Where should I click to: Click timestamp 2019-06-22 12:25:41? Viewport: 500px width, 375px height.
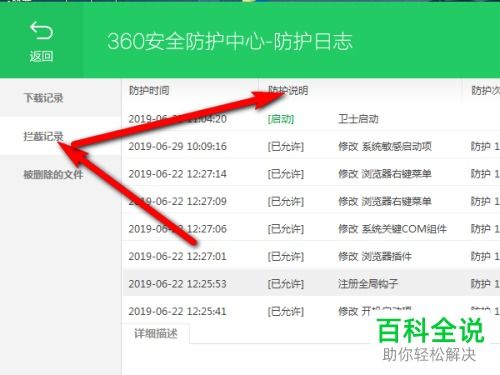coord(178,311)
